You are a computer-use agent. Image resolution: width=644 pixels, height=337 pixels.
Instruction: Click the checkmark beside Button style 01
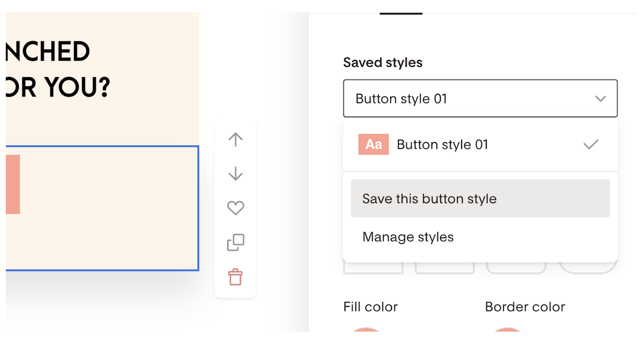click(x=591, y=144)
